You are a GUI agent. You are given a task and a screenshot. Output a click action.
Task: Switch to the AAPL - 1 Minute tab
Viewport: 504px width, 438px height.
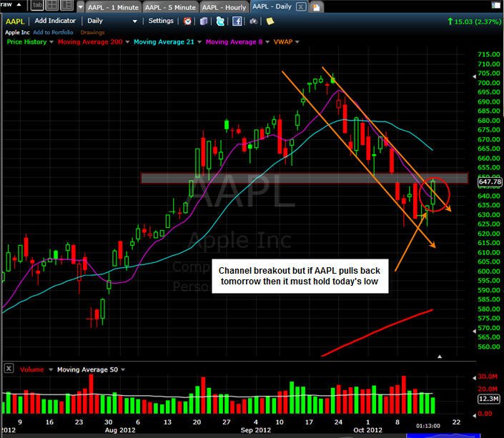click(113, 7)
